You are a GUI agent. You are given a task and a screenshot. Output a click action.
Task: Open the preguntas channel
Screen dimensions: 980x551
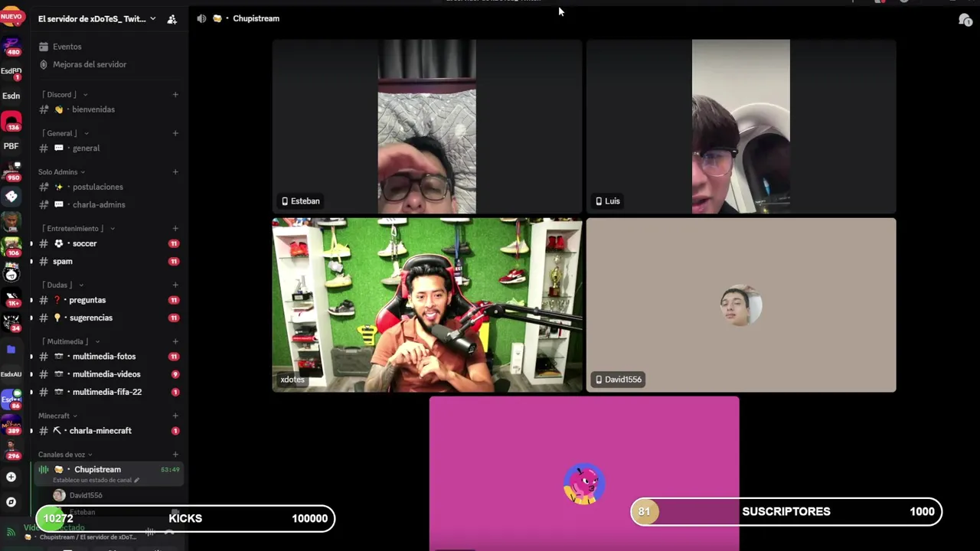[x=109, y=300]
